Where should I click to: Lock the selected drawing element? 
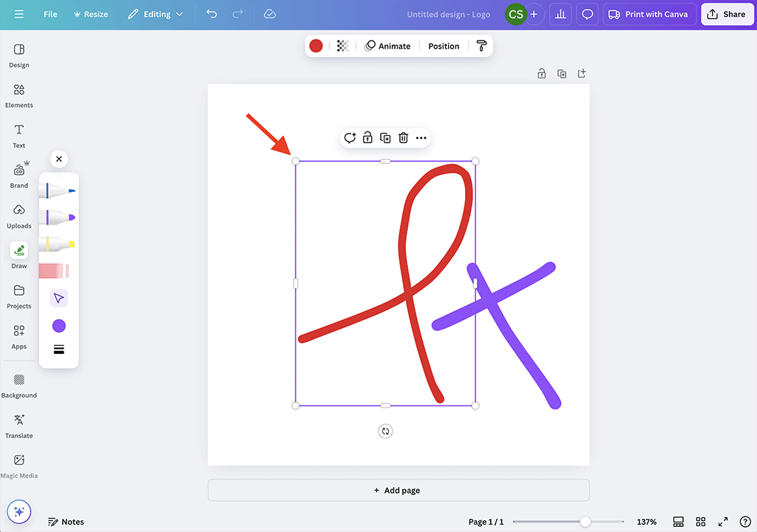367,138
